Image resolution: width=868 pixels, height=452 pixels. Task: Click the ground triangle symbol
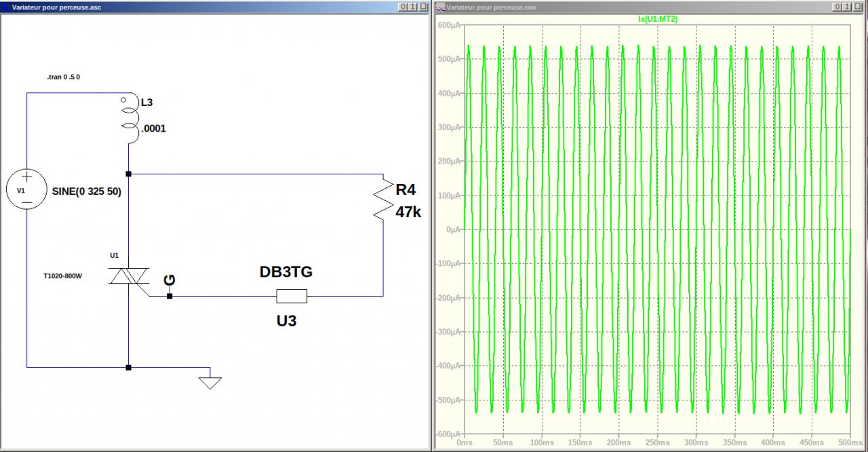pos(210,383)
